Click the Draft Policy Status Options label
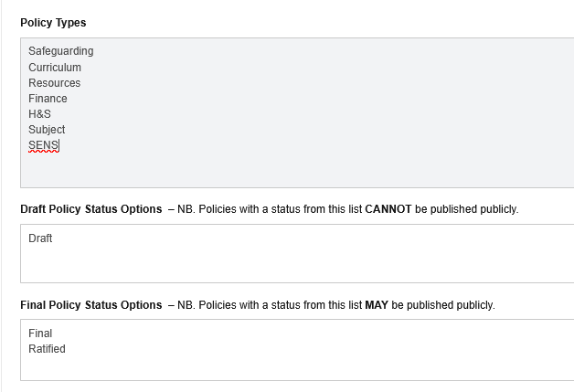Image resolution: width=574 pixels, height=392 pixels. click(x=91, y=209)
